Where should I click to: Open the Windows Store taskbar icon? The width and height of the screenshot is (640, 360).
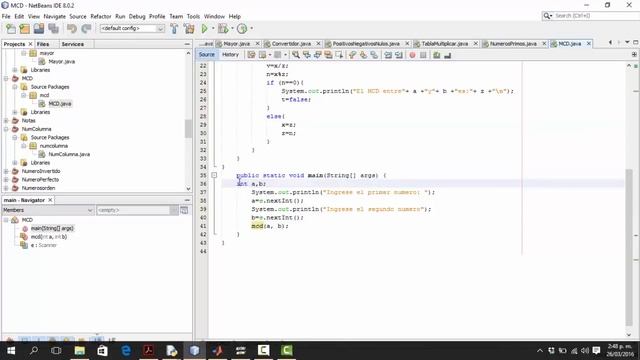click(102, 351)
